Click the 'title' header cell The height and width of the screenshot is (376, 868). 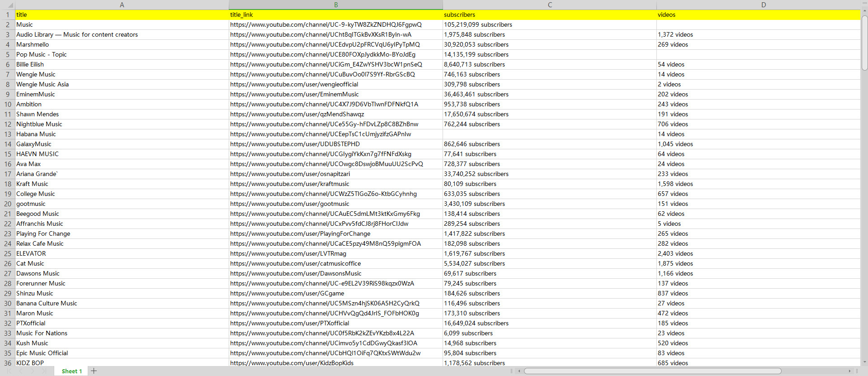[x=122, y=14]
